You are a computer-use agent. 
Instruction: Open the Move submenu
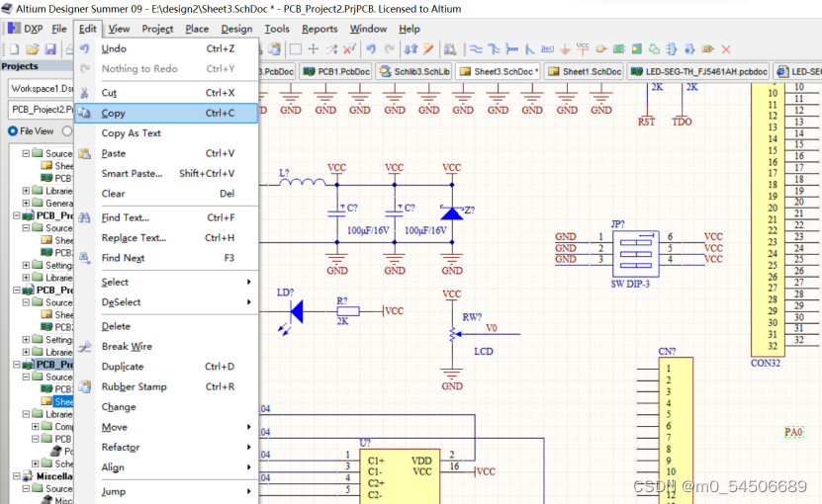pos(167,427)
